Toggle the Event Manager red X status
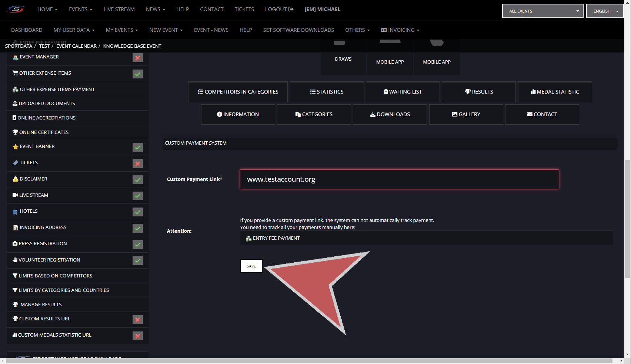The width and height of the screenshot is (631, 364). tap(138, 58)
